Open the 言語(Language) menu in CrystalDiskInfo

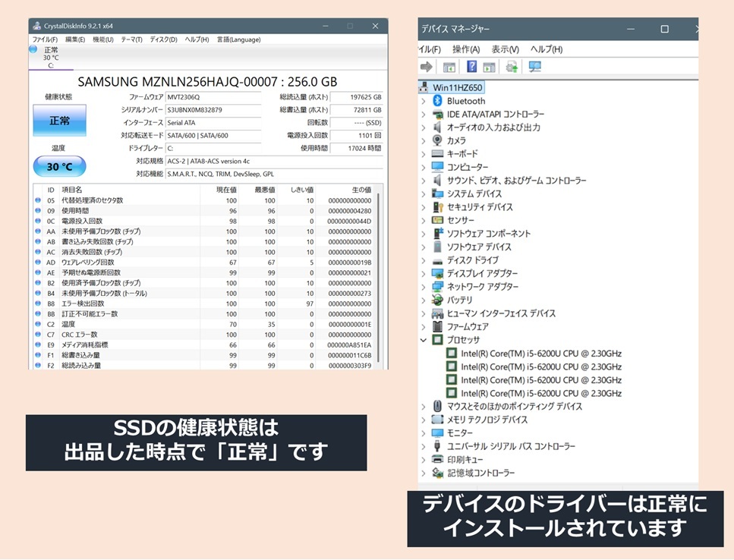tap(239, 39)
